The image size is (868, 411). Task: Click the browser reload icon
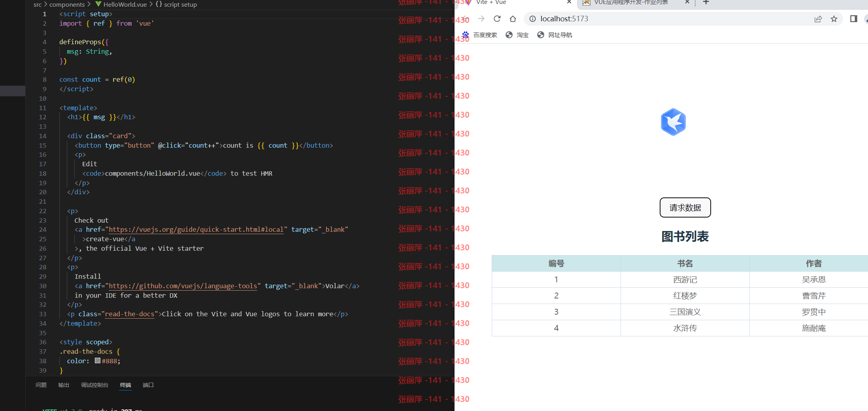tap(497, 19)
